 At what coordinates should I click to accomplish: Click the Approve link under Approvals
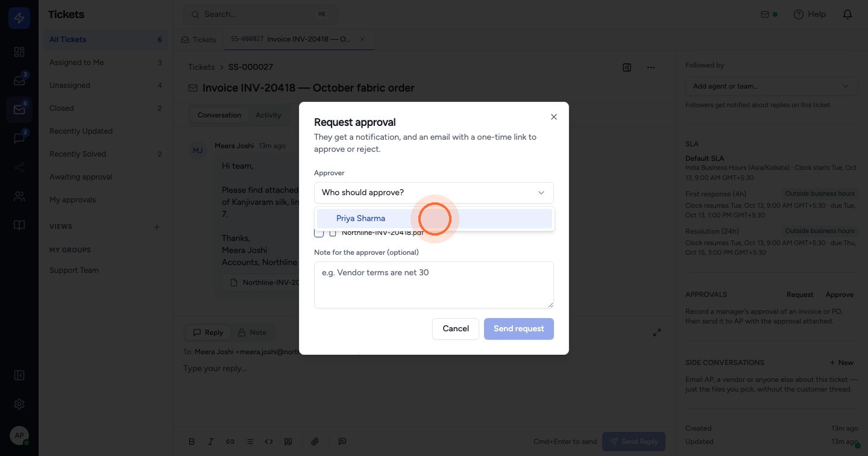pyautogui.click(x=840, y=295)
